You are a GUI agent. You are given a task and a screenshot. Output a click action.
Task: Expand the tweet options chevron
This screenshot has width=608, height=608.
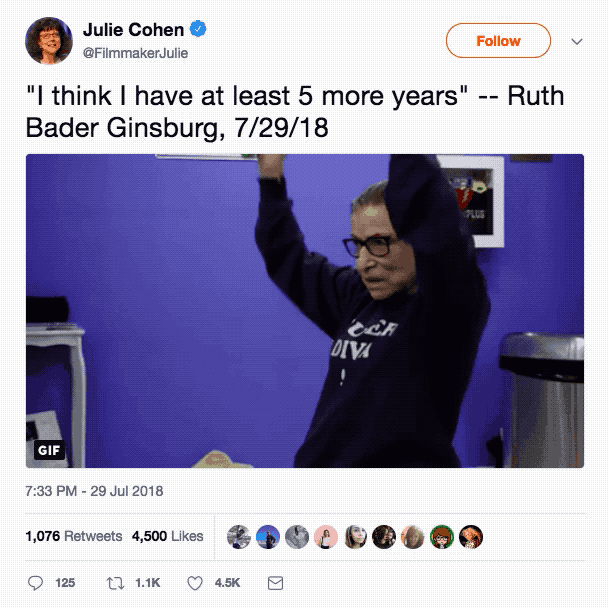[577, 41]
